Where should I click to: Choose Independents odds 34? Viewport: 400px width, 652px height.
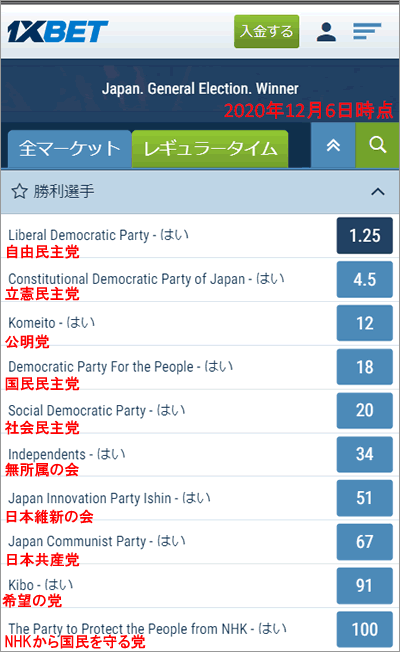tap(364, 454)
